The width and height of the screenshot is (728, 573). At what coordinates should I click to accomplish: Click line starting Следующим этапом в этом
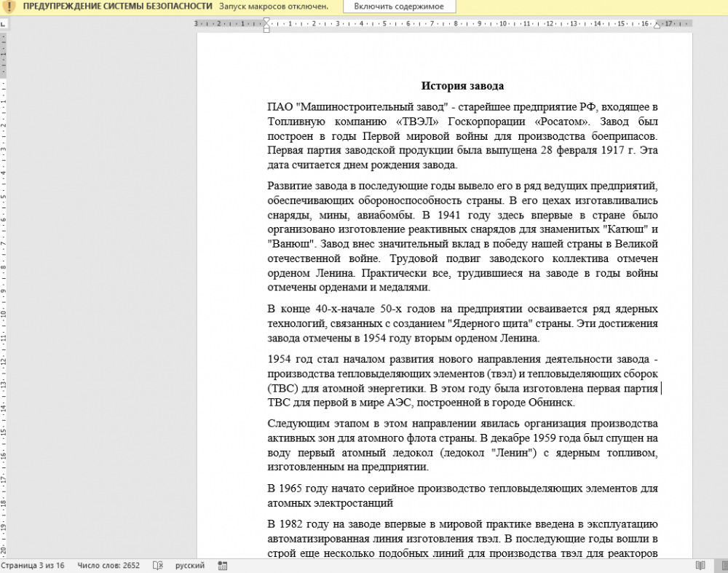tap(462, 424)
